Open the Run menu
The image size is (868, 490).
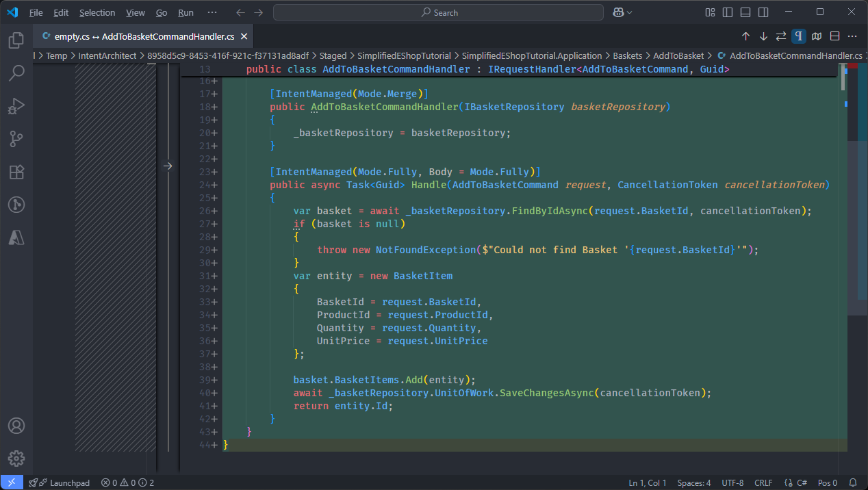pyautogui.click(x=186, y=12)
